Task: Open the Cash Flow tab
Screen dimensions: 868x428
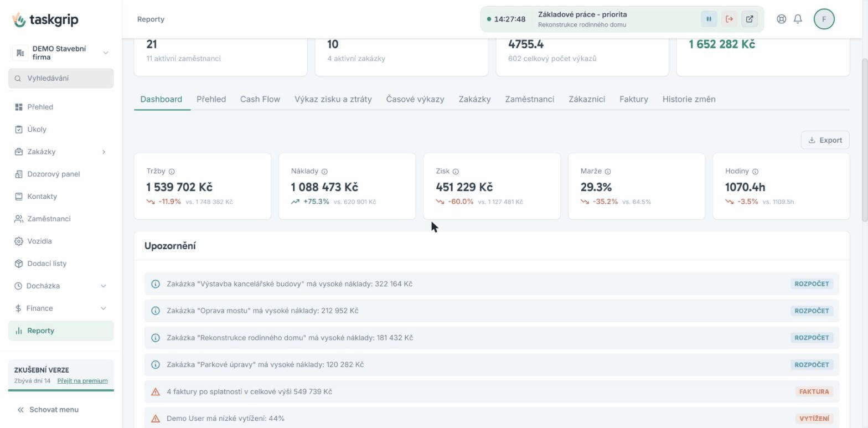Action: point(260,99)
